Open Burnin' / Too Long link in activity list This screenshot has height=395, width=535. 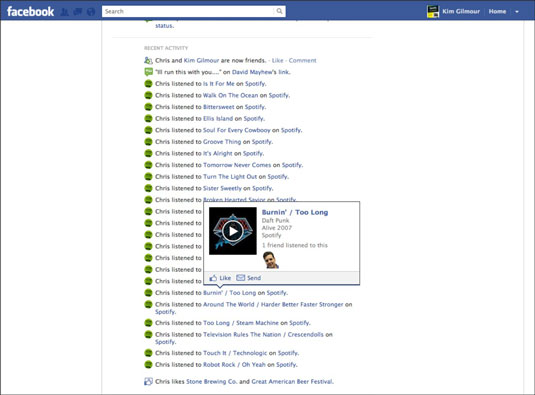229,293
